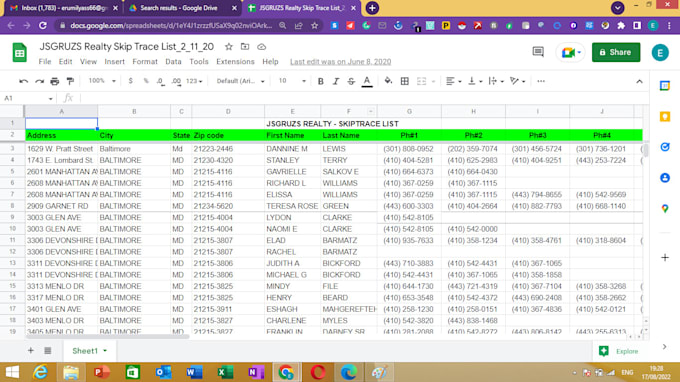Reload the browser page

pos(42,26)
